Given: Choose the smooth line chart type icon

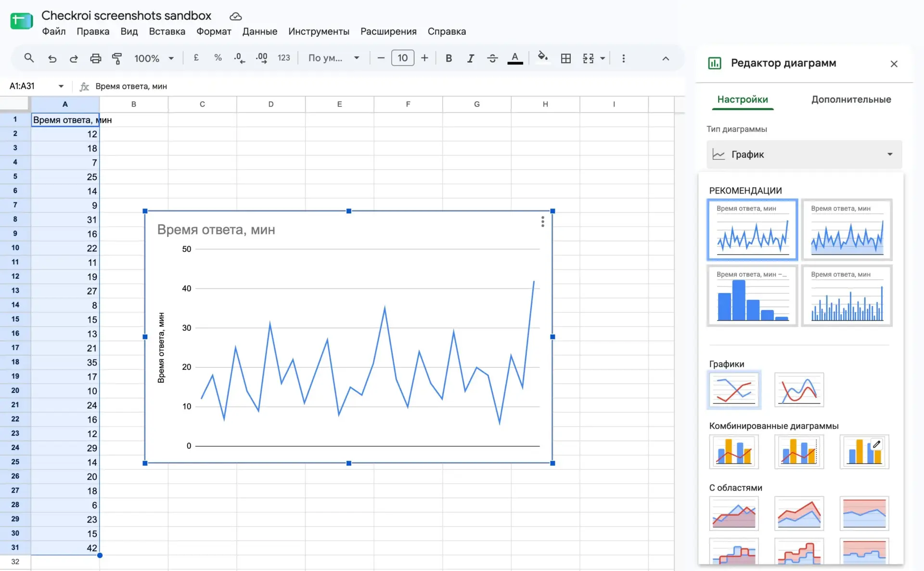Looking at the screenshot, I should pos(799,390).
